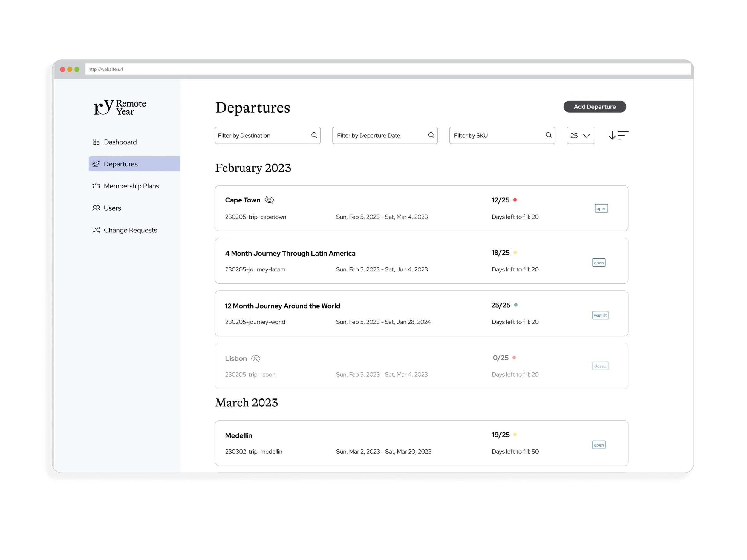
Task: Click the Remote Year logo
Action: 120,107
